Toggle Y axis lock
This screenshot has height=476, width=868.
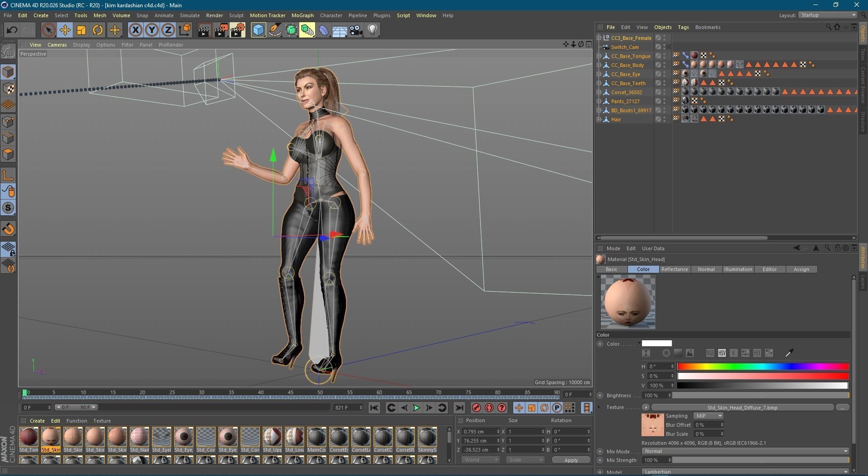151,30
